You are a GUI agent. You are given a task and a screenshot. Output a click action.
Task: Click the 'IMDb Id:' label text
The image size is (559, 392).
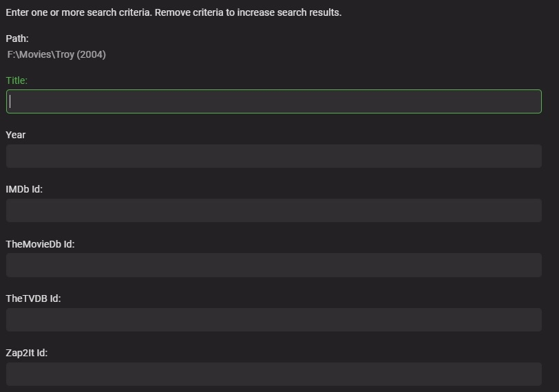click(x=24, y=189)
